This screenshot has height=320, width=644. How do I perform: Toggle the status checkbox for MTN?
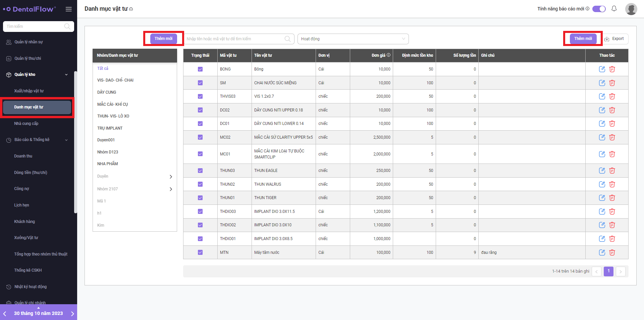[200, 253]
